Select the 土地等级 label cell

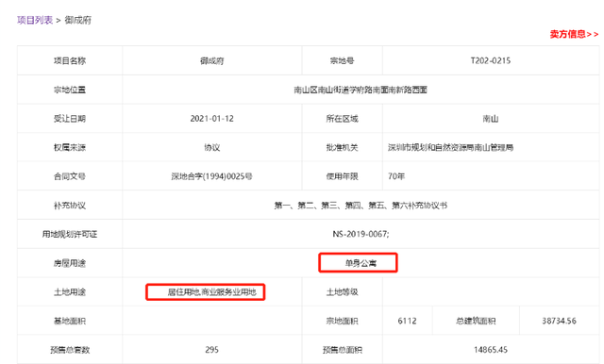click(342, 292)
